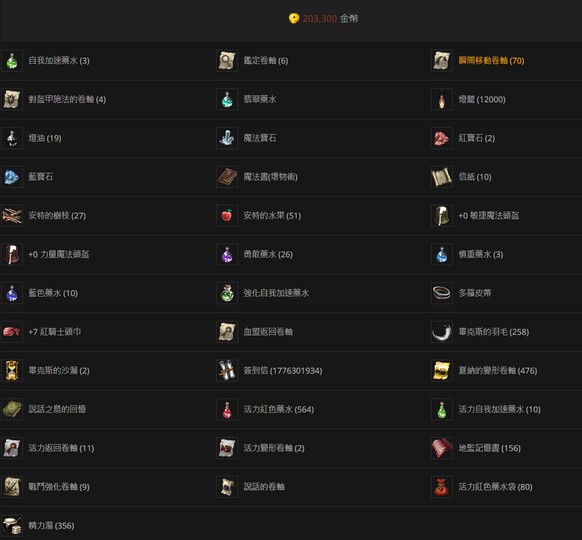Screen dimensions: 582x540
Task: Select the 多羅皮帶 belt icon
Action: click(442, 293)
